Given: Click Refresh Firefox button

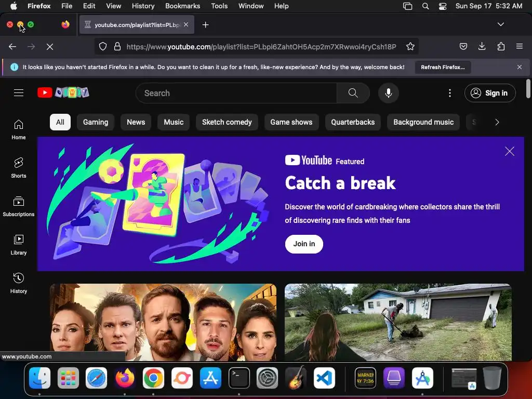Looking at the screenshot, I should coord(443,67).
